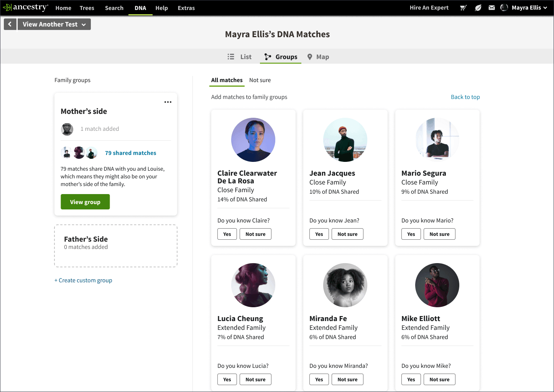
Task: Answer Yes for knowing Miranda
Action: (319, 379)
